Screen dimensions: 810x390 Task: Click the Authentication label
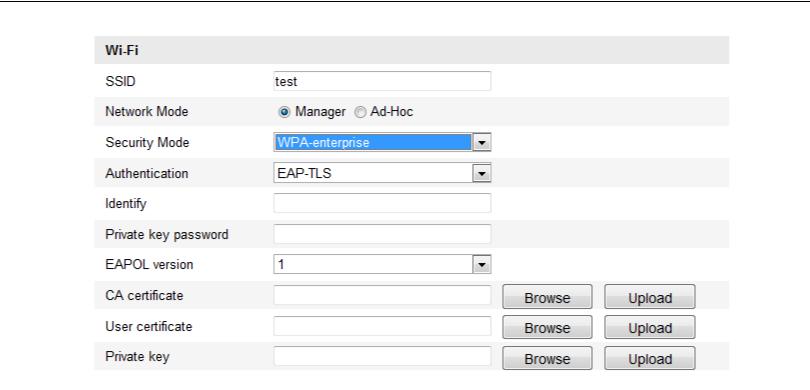[x=147, y=173]
